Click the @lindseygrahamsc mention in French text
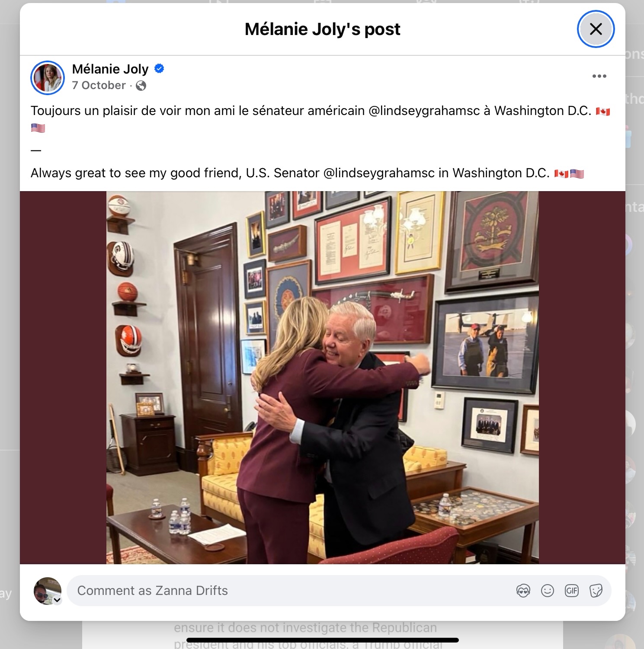 tap(424, 111)
